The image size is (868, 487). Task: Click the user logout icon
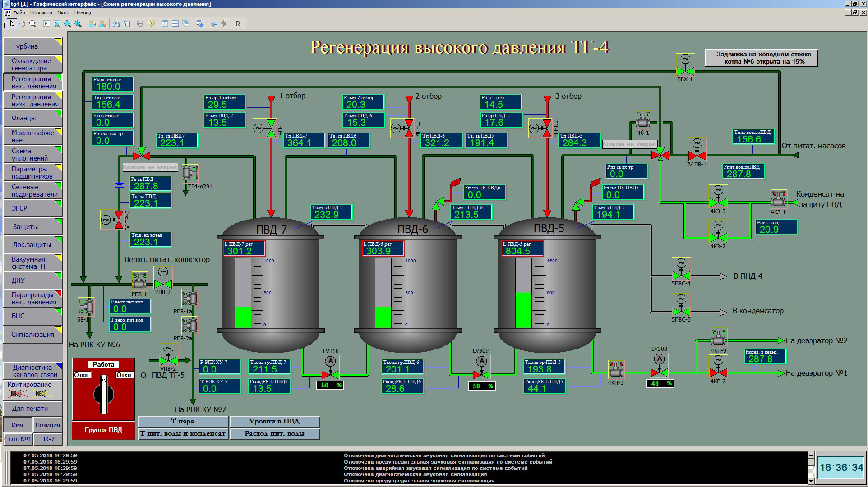click(103, 23)
